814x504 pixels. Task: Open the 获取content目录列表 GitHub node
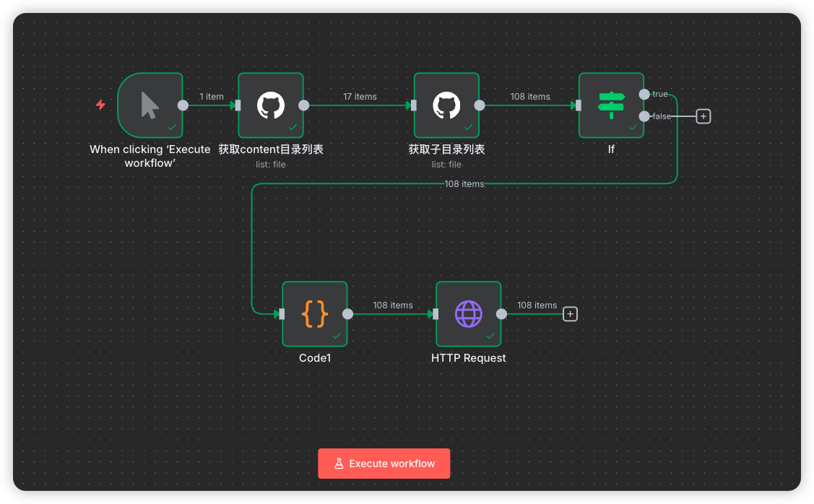270,105
